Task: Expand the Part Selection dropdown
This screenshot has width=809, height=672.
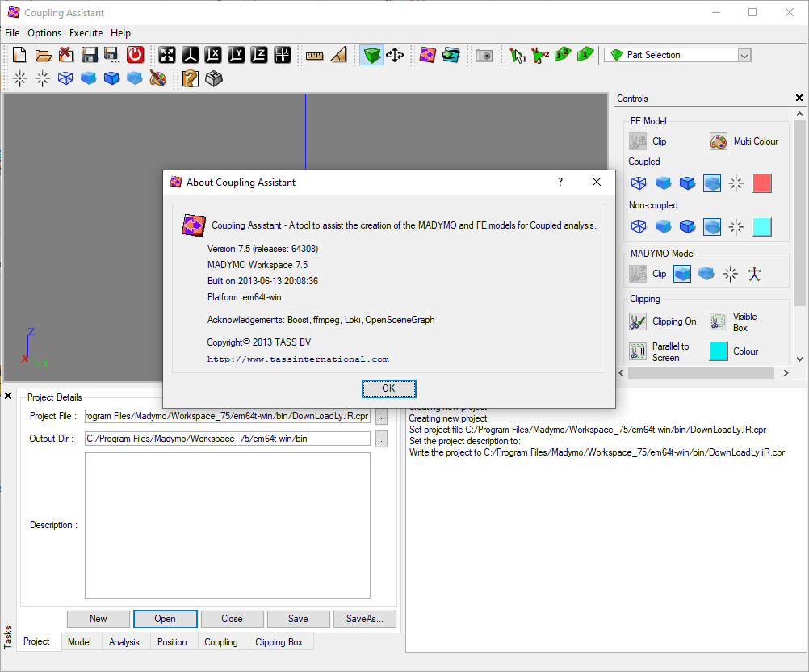Action: pos(744,55)
